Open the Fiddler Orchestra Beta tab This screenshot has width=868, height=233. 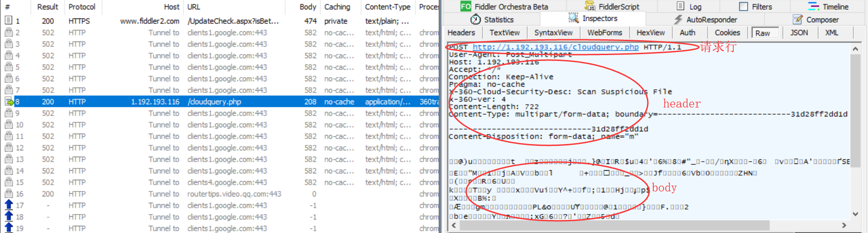pos(504,6)
